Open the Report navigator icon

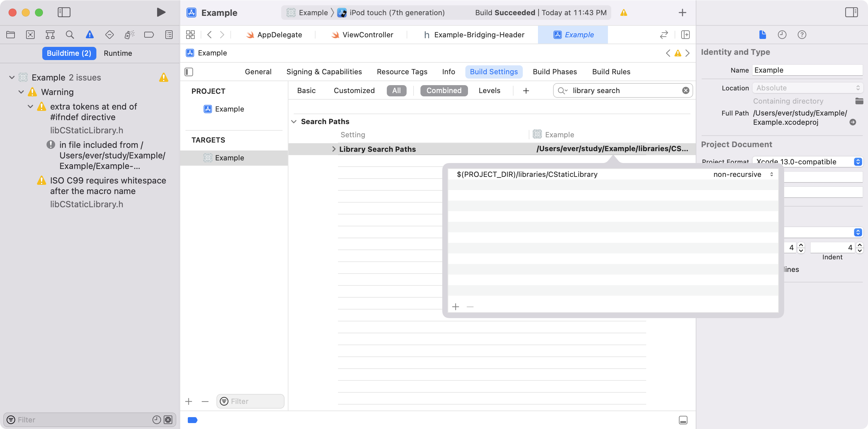click(169, 35)
